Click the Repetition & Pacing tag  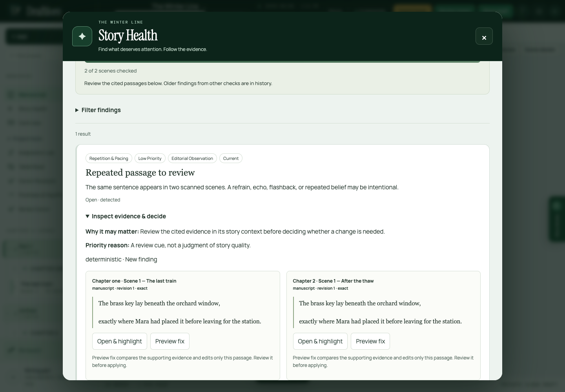pyautogui.click(x=109, y=158)
